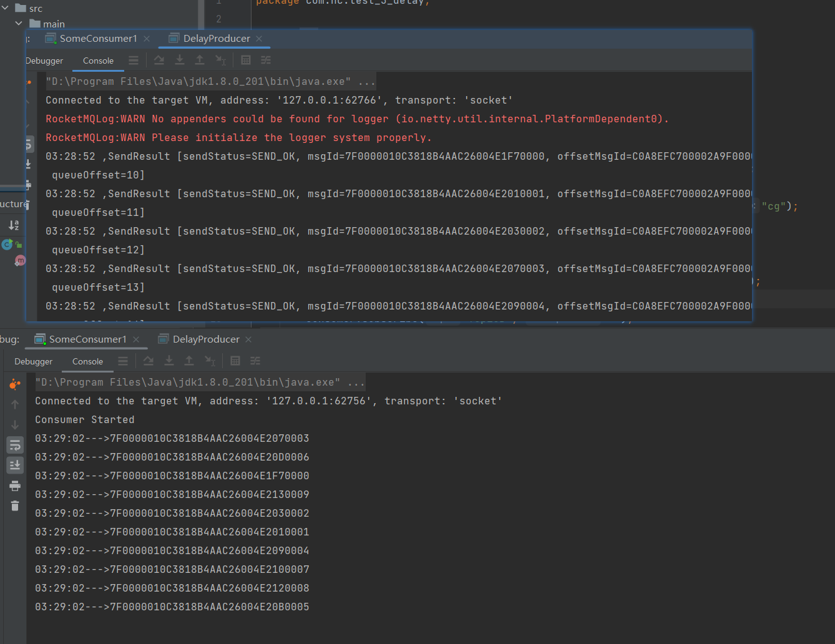Close DelayProducer tab in lower panel
The height and width of the screenshot is (644, 835).
(x=248, y=339)
